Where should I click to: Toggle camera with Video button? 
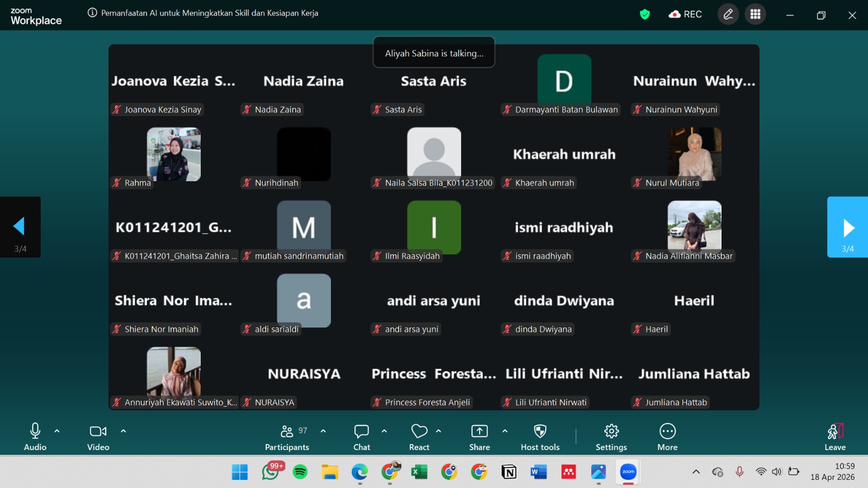click(x=98, y=437)
